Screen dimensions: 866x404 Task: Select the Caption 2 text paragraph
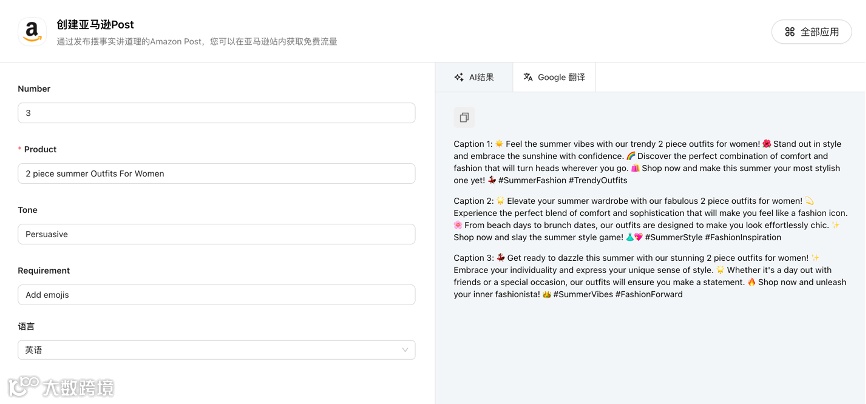[x=651, y=219]
